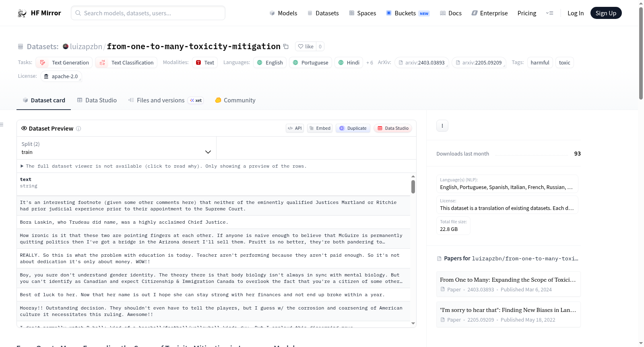644x347 pixels.
Task: Switch to the Community tab
Action: pyautogui.click(x=235, y=100)
